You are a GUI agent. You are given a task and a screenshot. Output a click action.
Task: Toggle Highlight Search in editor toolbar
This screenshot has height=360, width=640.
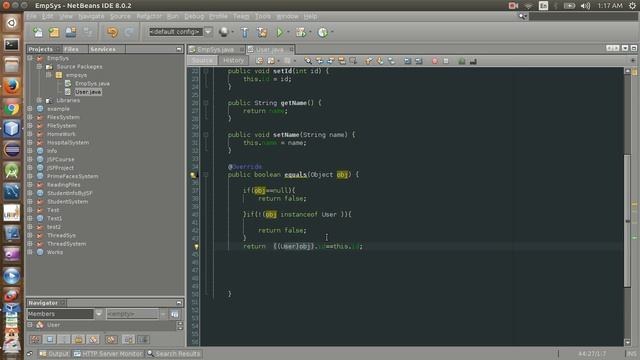[x=342, y=61]
